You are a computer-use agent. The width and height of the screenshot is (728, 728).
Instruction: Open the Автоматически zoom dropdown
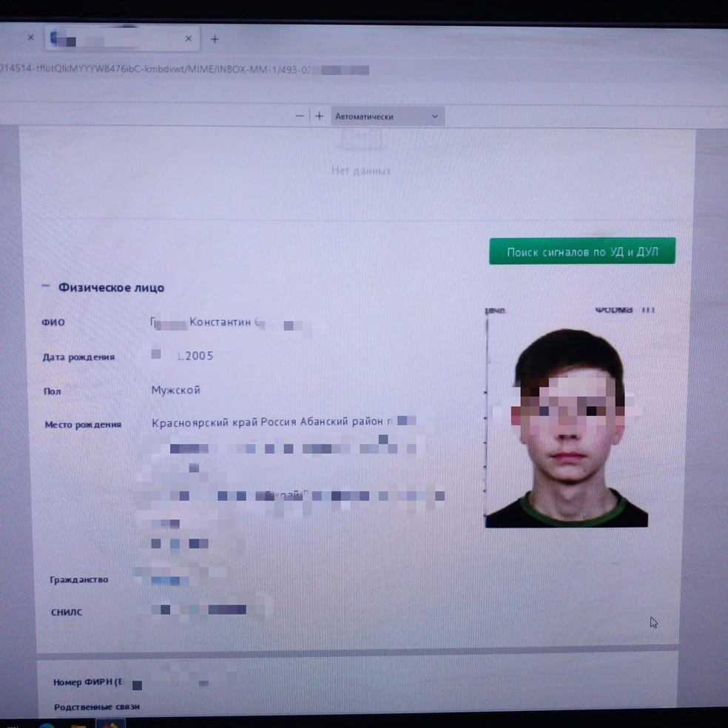tap(386, 116)
